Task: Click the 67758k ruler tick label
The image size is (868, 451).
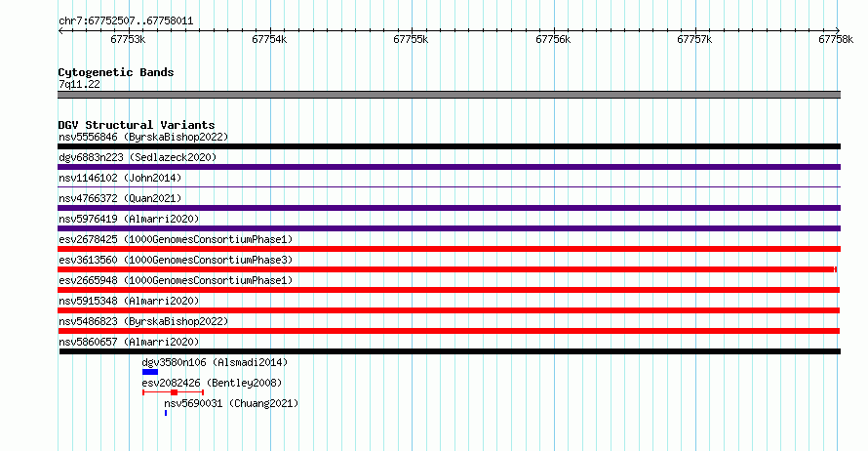Action: 836,39
